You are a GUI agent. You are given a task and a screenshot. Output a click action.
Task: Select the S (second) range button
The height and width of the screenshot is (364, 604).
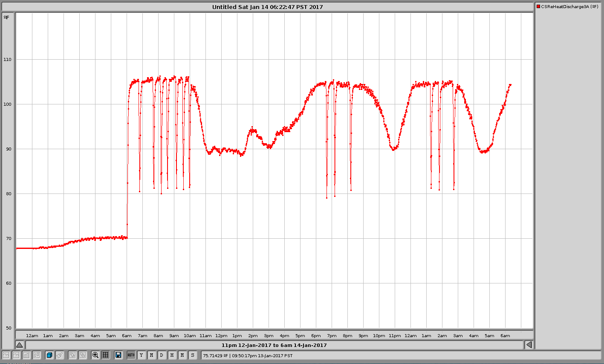click(192, 355)
